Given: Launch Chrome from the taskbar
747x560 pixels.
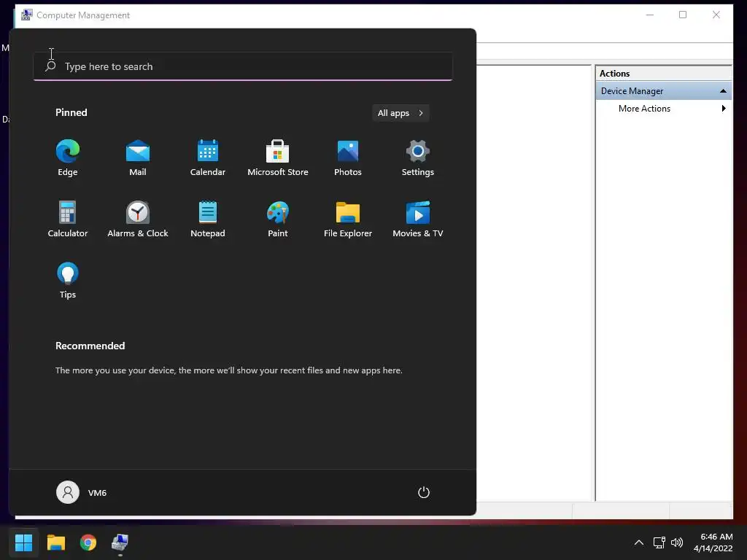Looking at the screenshot, I should click(x=88, y=542).
